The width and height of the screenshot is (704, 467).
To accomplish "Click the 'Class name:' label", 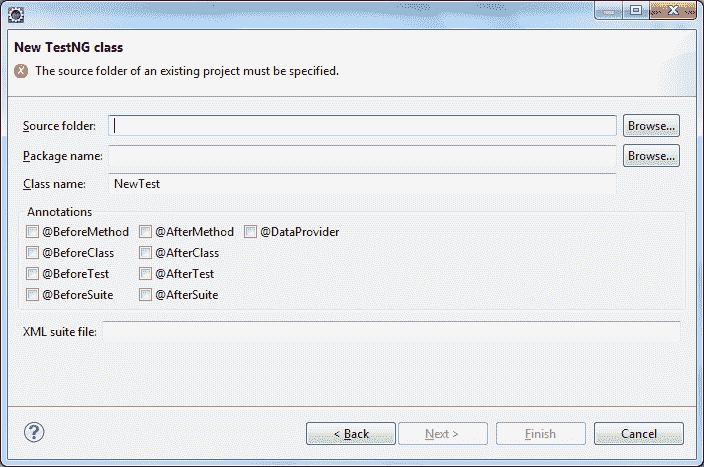I will point(54,184).
